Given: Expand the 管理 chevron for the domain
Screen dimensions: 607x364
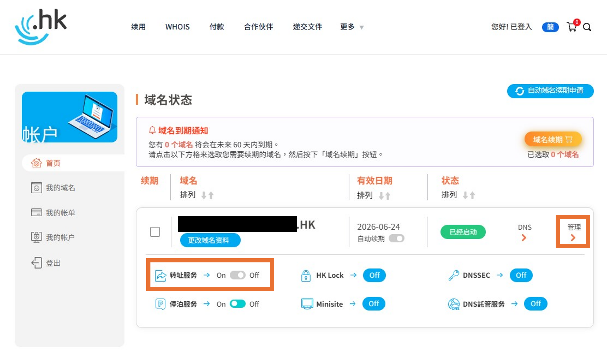Looking at the screenshot, I should point(573,237).
